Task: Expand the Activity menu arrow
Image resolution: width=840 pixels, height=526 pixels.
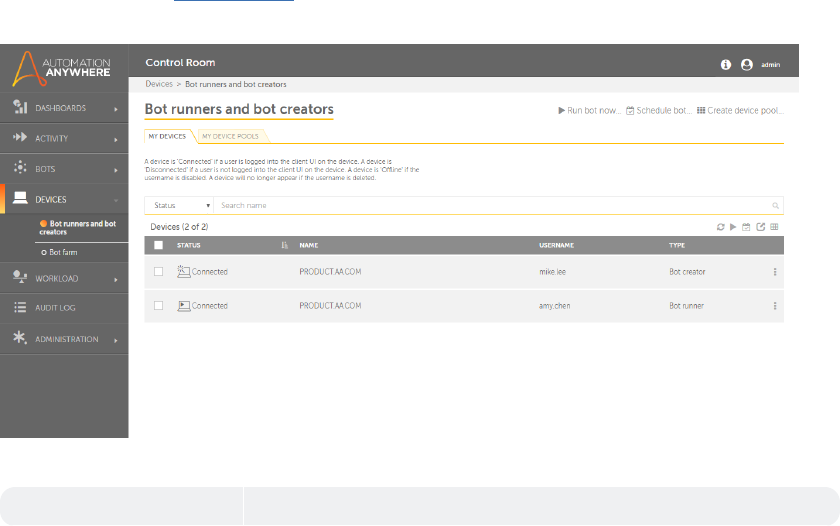Action: [116, 140]
